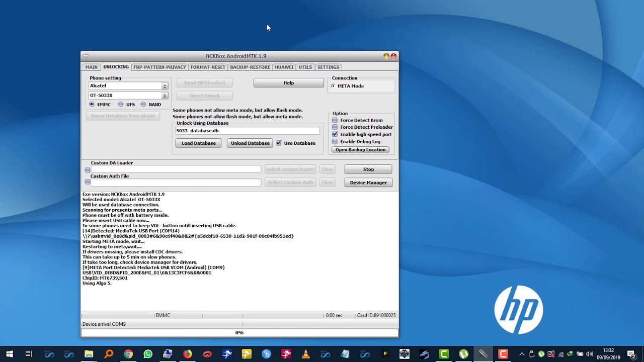Switch to the MAIN tab
The image size is (644, 362).
[x=92, y=67]
